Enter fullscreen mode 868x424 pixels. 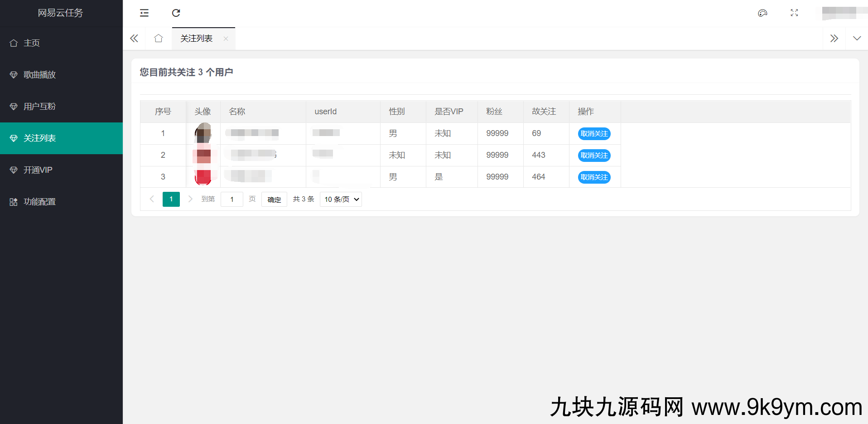click(x=794, y=13)
